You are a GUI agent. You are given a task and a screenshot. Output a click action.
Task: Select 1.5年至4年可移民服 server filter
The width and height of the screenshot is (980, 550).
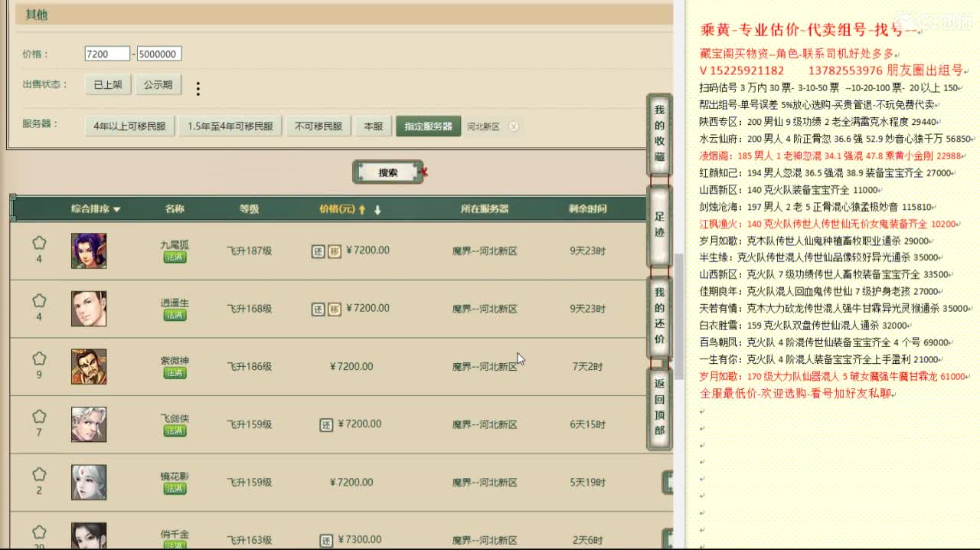pyautogui.click(x=230, y=126)
